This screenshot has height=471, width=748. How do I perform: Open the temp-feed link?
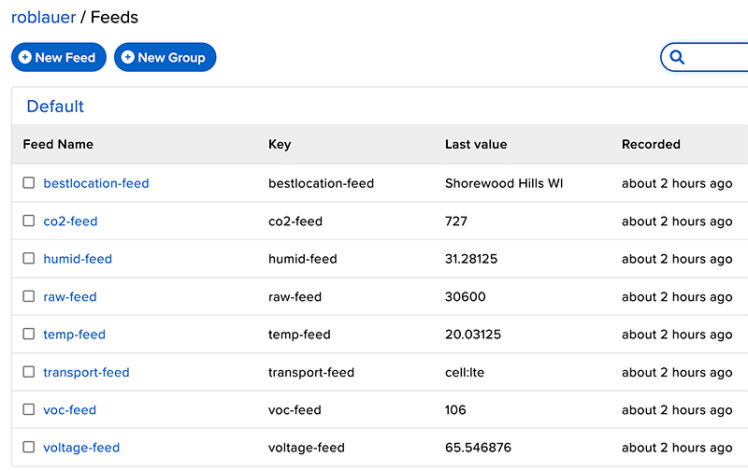[74, 334]
